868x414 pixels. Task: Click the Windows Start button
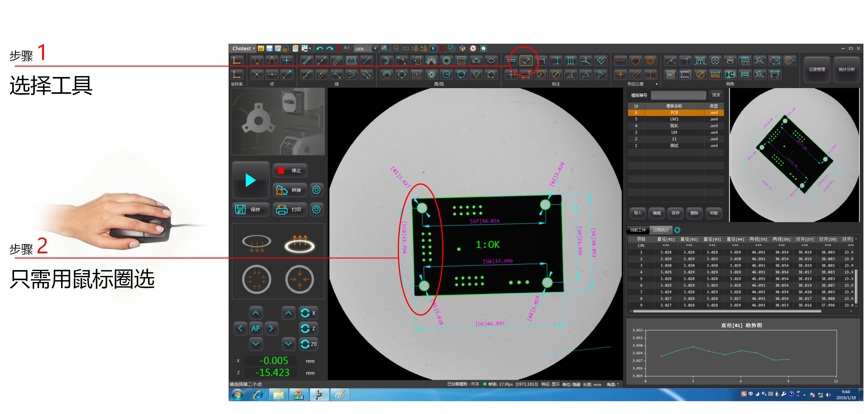pos(237,395)
